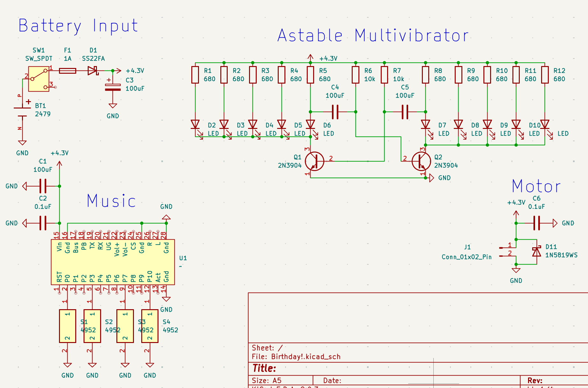Click the S1 4952 component box

click(x=68, y=326)
